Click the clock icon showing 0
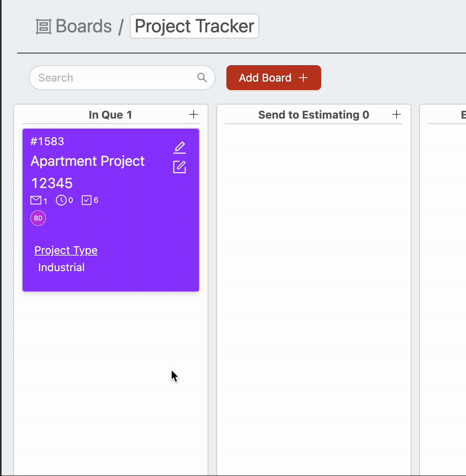 coord(61,201)
